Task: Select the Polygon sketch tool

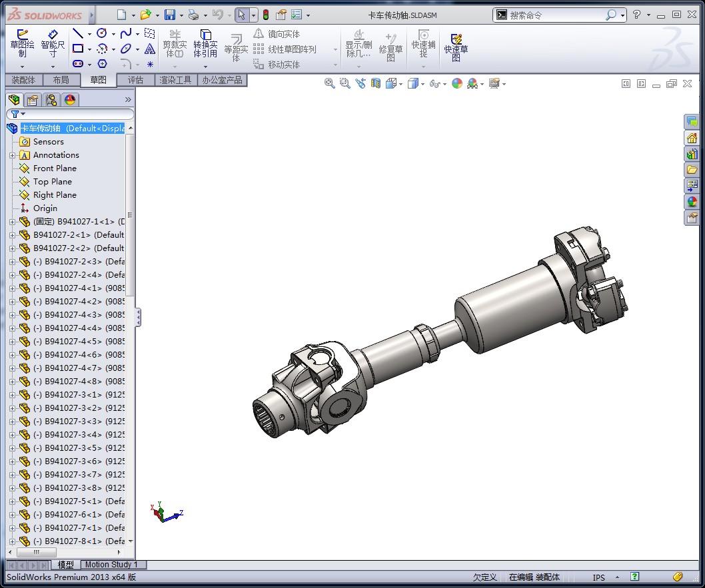Action: [103, 64]
